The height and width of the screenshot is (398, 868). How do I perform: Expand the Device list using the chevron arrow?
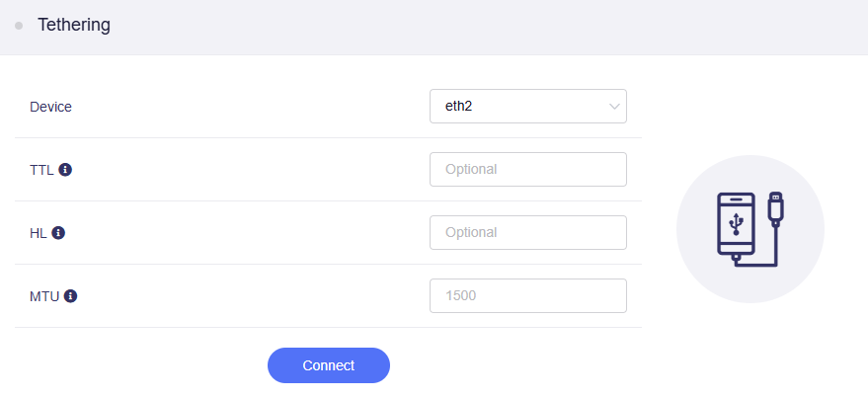point(614,106)
